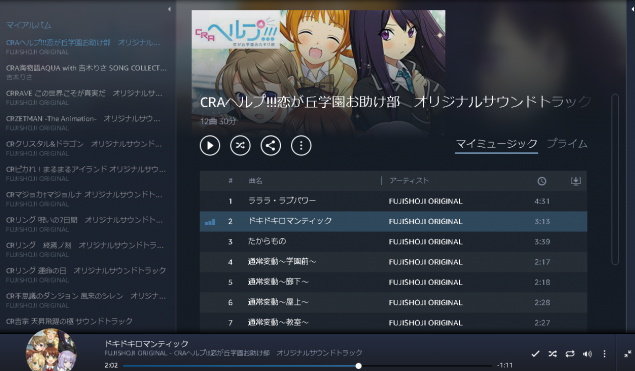This screenshot has width=635, height=371.
Task: Switch to the プライム tab
Action: 567,144
